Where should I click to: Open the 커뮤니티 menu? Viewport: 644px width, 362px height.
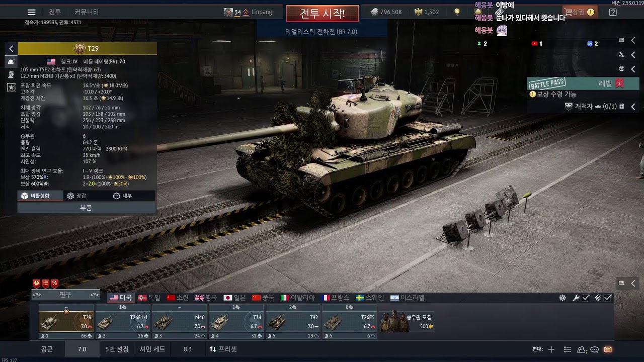click(x=87, y=12)
